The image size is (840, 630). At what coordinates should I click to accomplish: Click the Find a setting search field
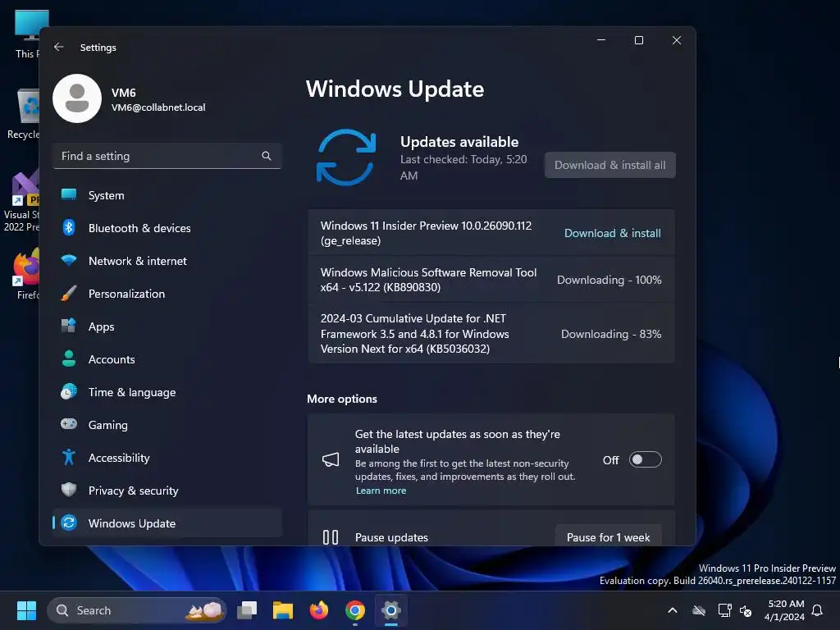coord(167,156)
